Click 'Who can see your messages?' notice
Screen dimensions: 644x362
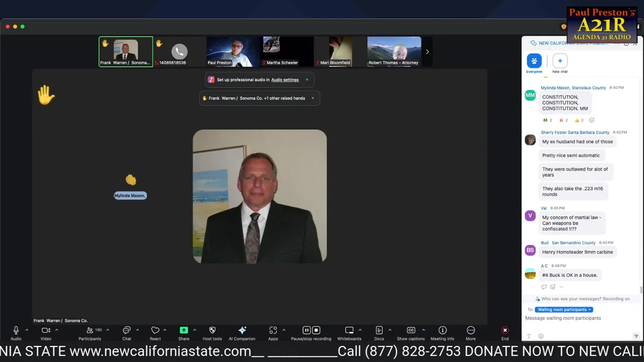583,299
